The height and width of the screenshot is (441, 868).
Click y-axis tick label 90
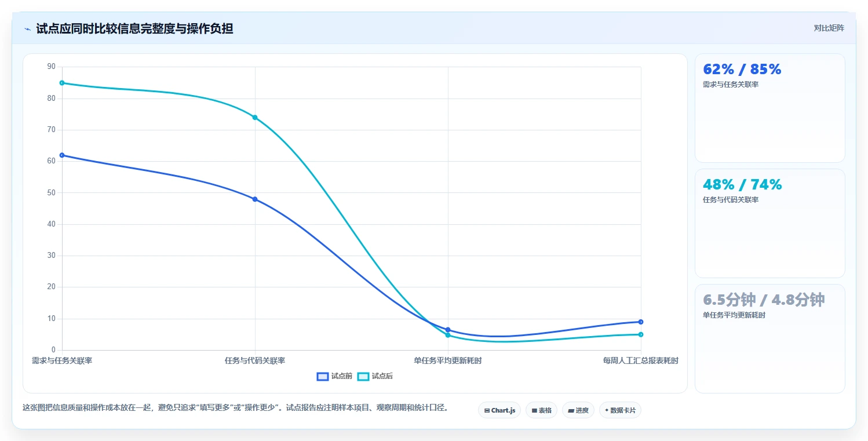coord(52,67)
